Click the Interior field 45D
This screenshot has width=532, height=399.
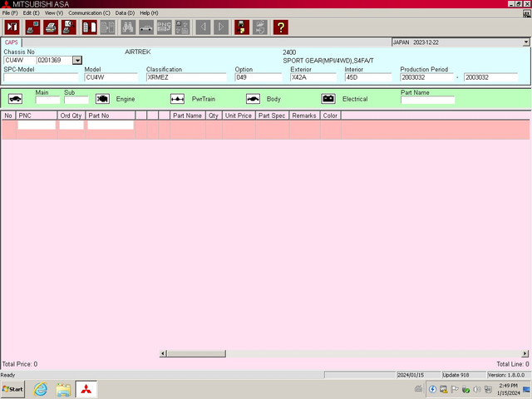click(x=368, y=77)
